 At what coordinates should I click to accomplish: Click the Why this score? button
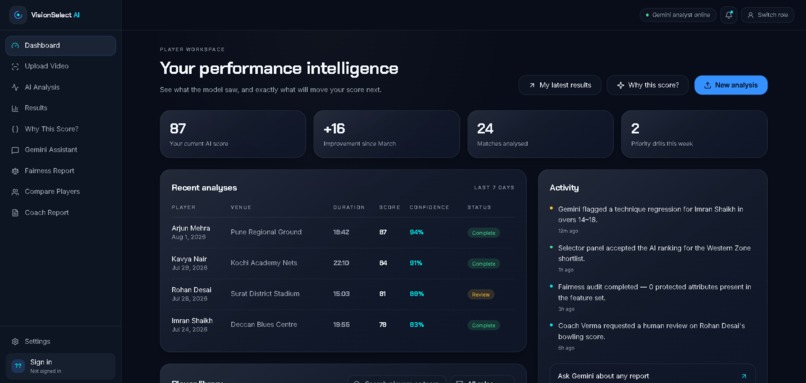coord(648,85)
